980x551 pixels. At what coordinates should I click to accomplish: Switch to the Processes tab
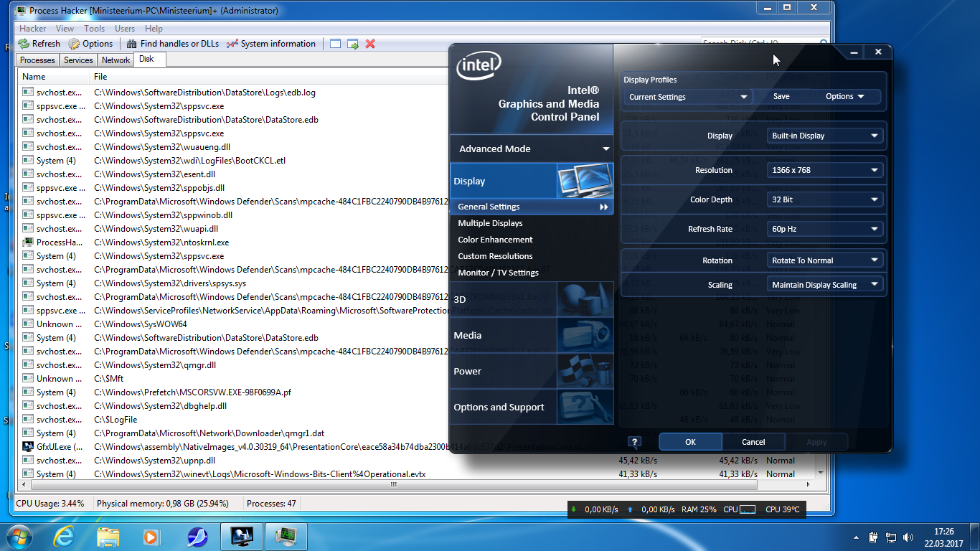37,60
